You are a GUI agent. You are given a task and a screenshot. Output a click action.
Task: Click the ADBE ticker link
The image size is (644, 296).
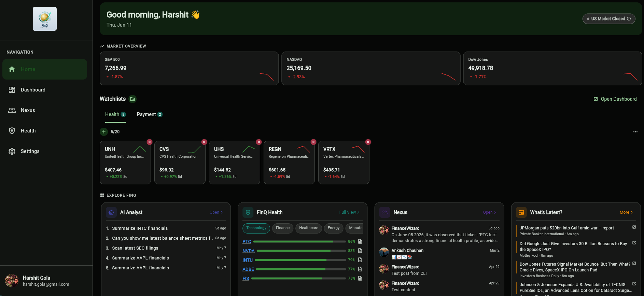pyautogui.click(x=248, y=269)
